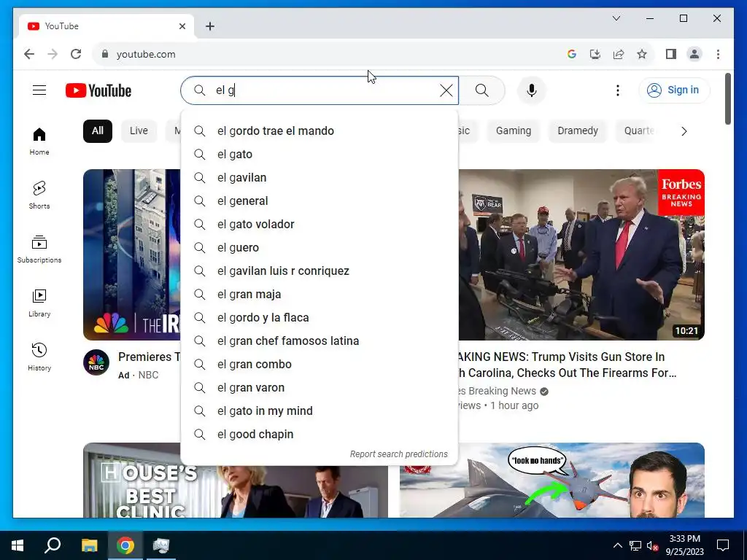Open YouTube settings three-dot menu

pos(617,90)
